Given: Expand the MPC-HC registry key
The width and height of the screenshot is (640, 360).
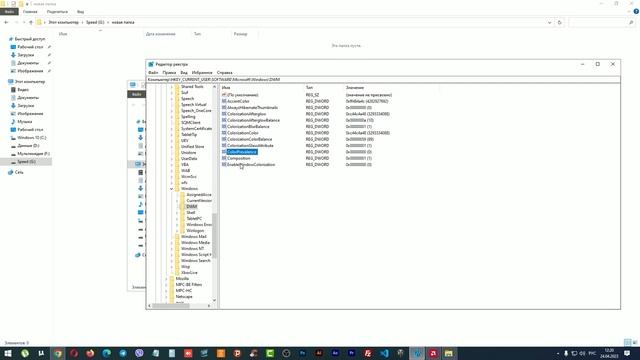Looking at the screenshot, I should coord(166,291).
